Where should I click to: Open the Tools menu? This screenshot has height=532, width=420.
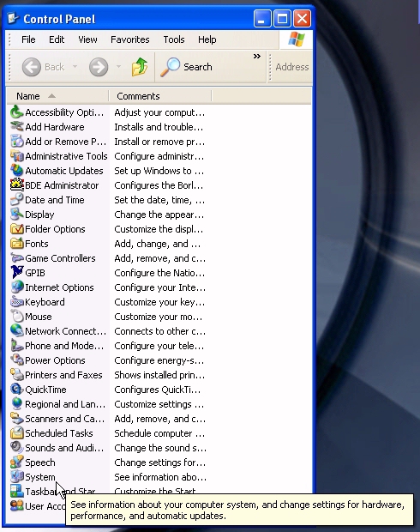click(174, 39)
